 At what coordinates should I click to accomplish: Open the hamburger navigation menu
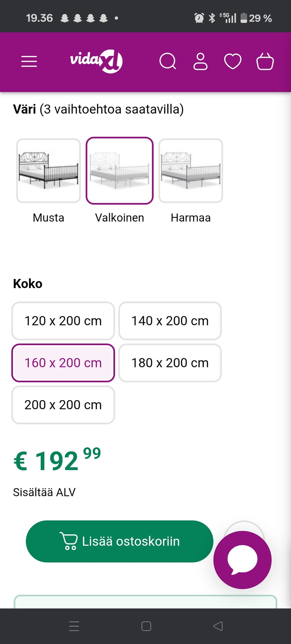[x=29, y=61]
